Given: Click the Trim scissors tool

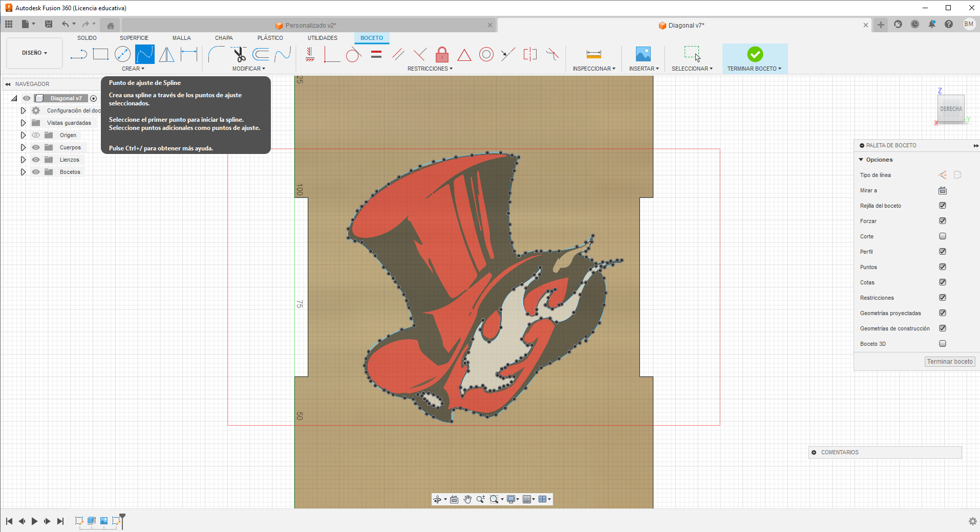Looking at the screenshot, I should 239,54.
